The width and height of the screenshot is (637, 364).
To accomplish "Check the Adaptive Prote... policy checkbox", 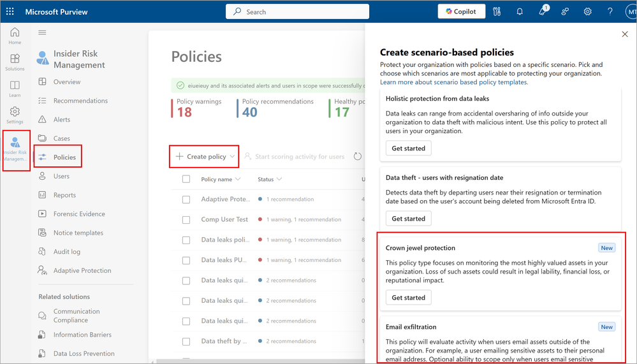I will [x=186, y=200].
